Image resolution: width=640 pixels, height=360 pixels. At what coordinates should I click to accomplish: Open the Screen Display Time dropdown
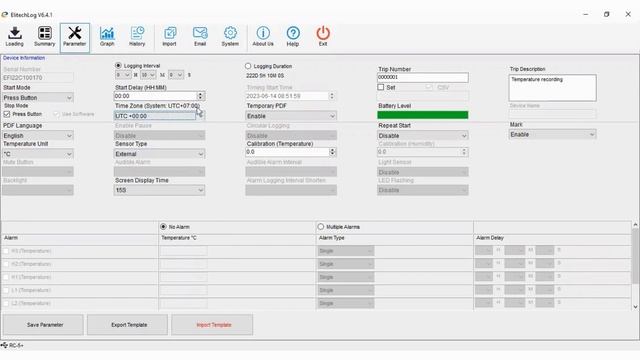click(159, 190)
